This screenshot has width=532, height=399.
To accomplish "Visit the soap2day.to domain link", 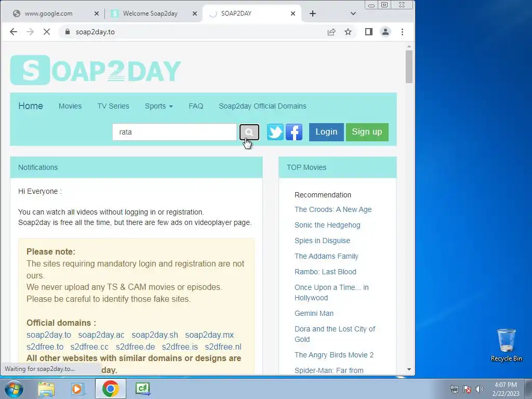I will 49,335.
